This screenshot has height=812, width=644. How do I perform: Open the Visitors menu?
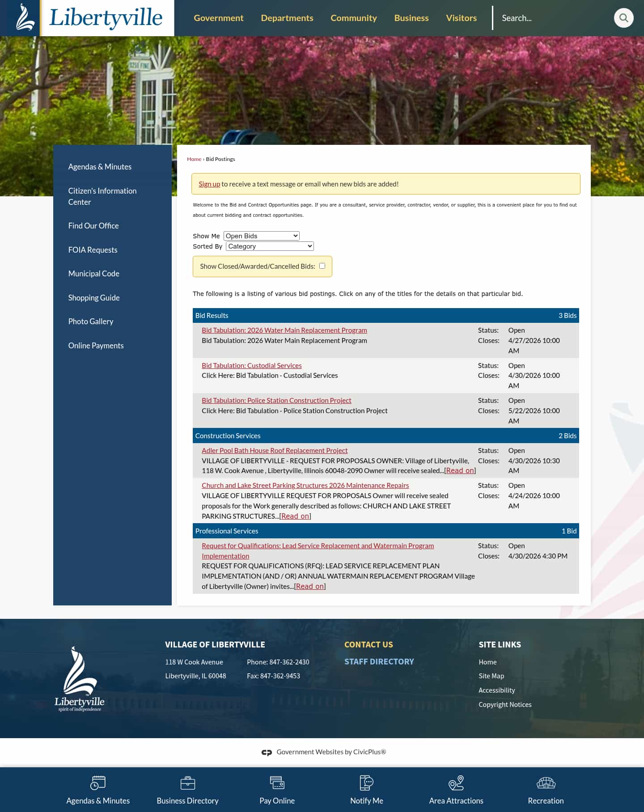click(x=461, y=18)
